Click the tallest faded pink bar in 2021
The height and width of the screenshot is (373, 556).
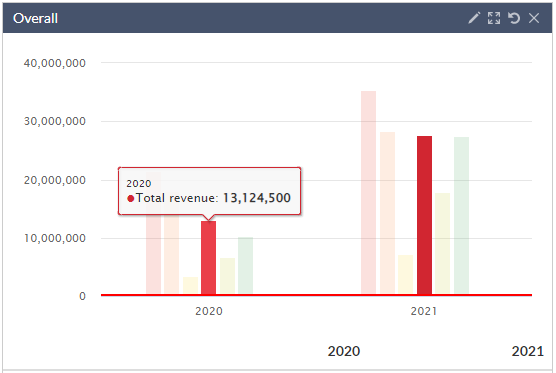(x=368, y=192)
